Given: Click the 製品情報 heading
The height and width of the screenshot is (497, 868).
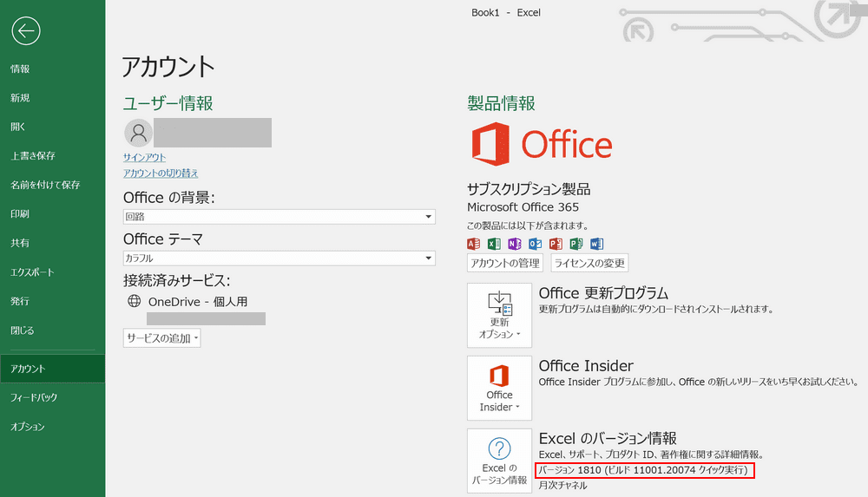Looking at the screenshot, I should (x=501, y=103).
